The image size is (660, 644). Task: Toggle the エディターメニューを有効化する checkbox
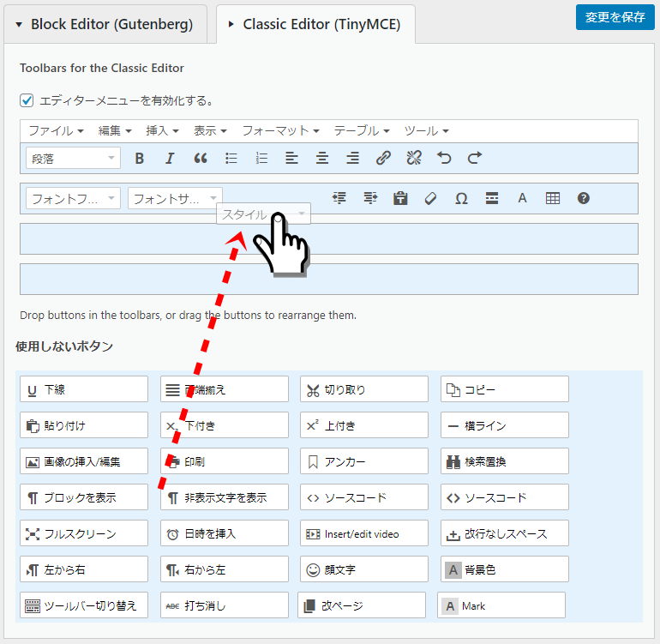tap(27, 100)
